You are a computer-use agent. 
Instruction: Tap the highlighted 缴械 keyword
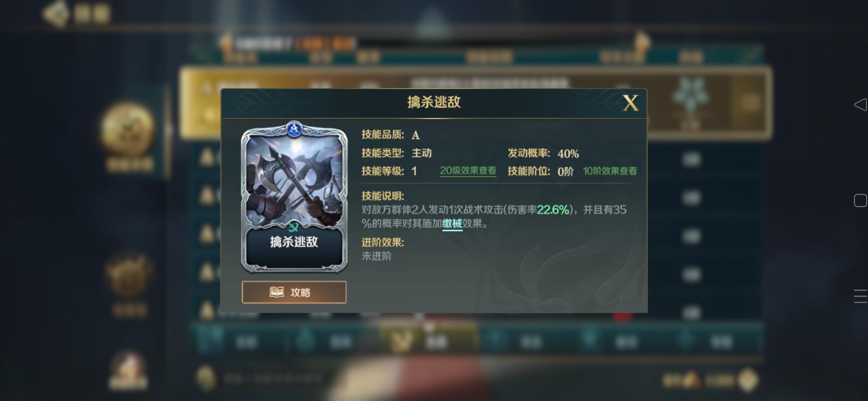tap(452, 224)
